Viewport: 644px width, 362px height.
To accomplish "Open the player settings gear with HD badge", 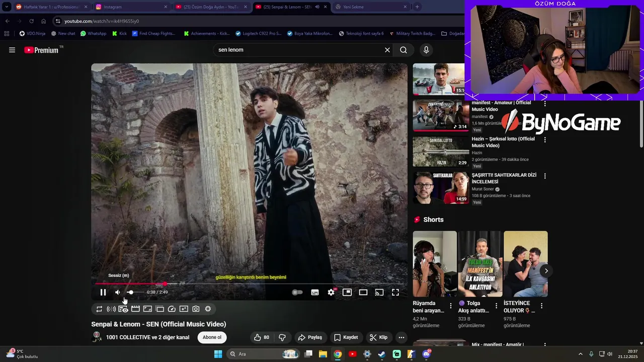I will (331, 292).
